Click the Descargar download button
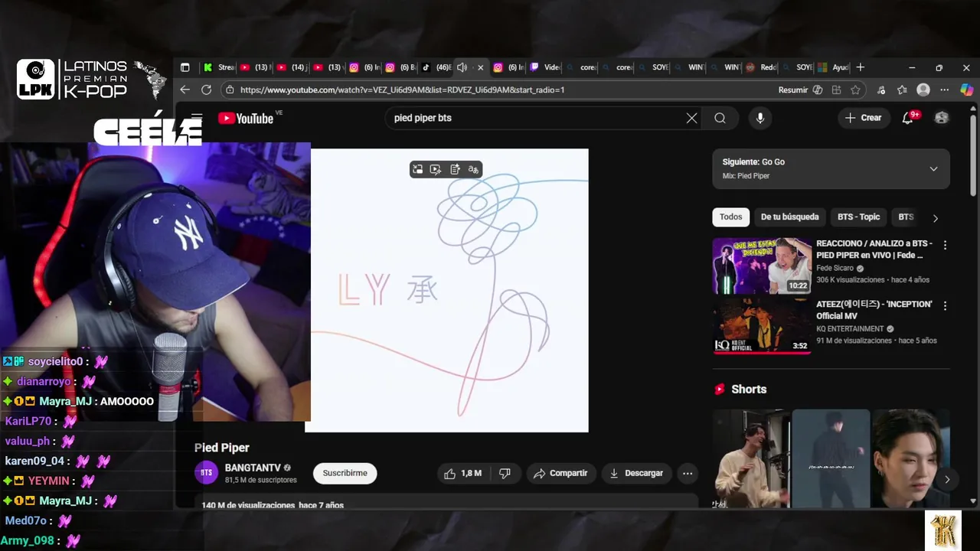The width and height of the screenshot is (980, 551). coord(636,473)
